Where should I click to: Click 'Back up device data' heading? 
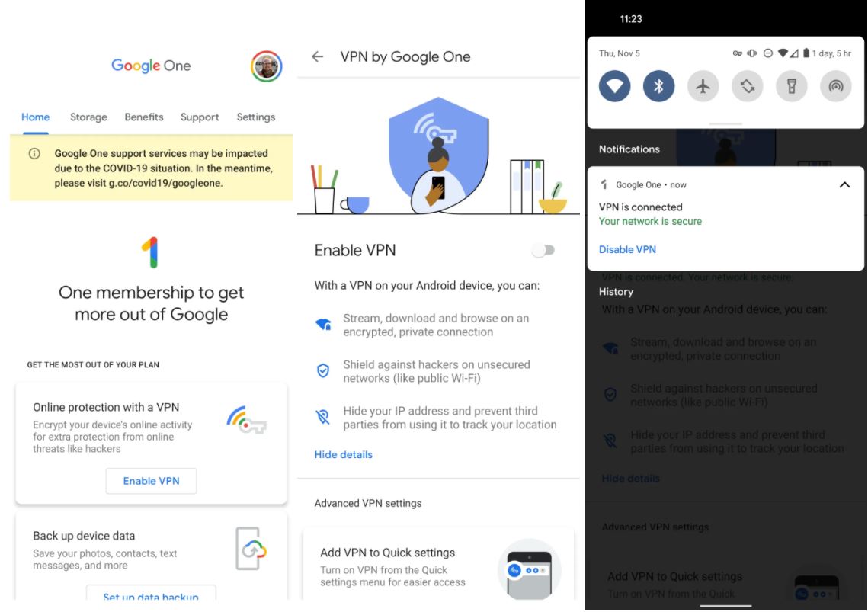point(84,536)
